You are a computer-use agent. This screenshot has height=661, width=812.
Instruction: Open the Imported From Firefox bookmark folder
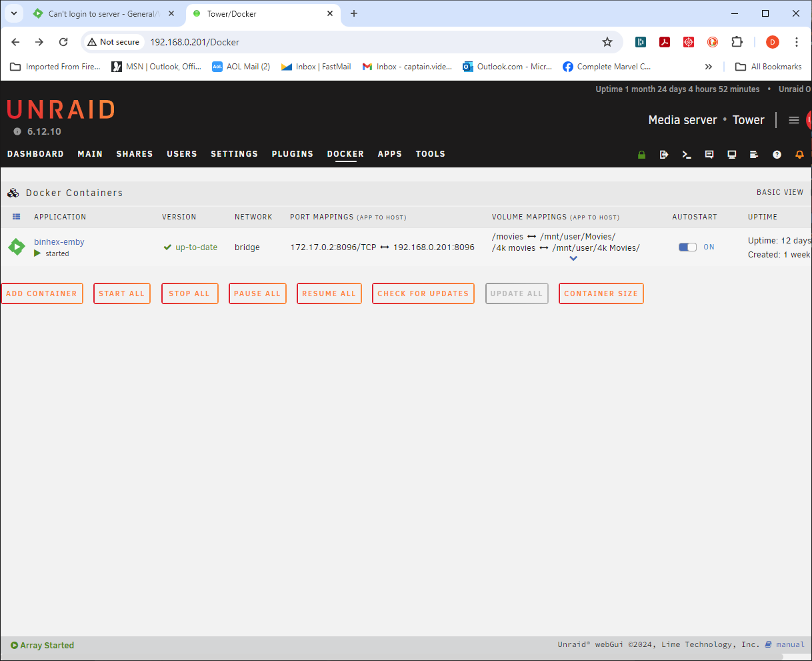coord(55,67)
